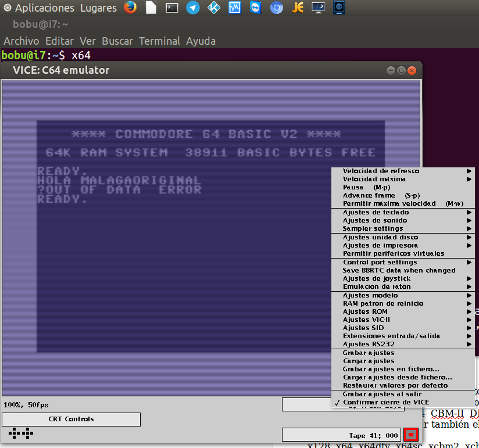This screenshot has width=479, height=448.
Task: Open the terminal launcher icon
Action: (x=172, y=8)
